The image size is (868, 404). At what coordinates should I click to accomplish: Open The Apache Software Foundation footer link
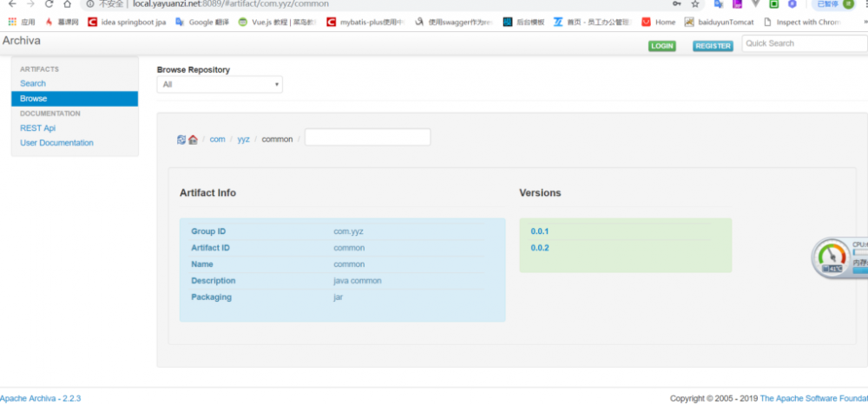pyautogui.click(x=814, y=398)
